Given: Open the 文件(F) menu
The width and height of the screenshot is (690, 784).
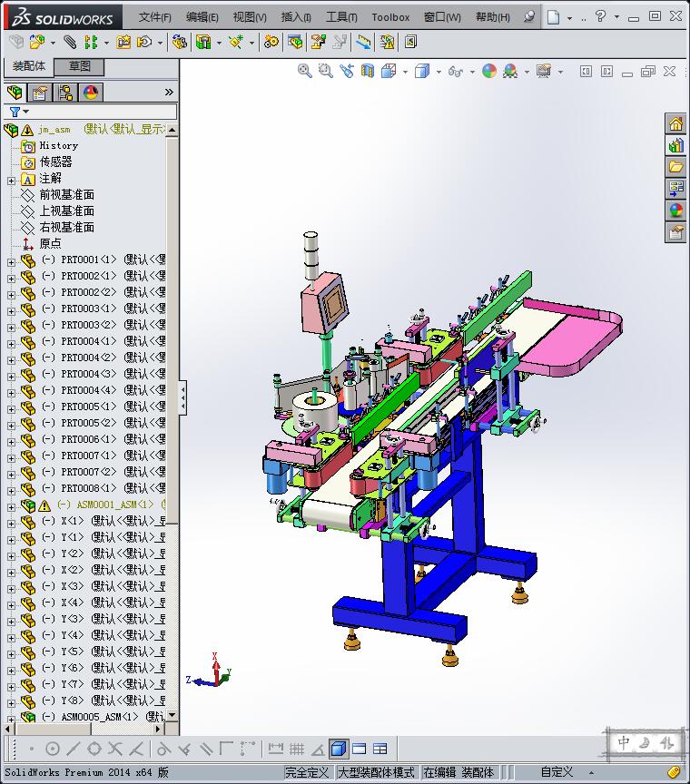Looking at the screenshot, I should coord(154,17).
